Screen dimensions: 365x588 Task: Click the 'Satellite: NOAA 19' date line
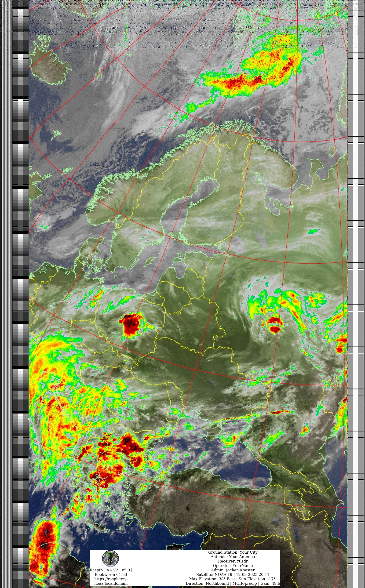(233, 574)
